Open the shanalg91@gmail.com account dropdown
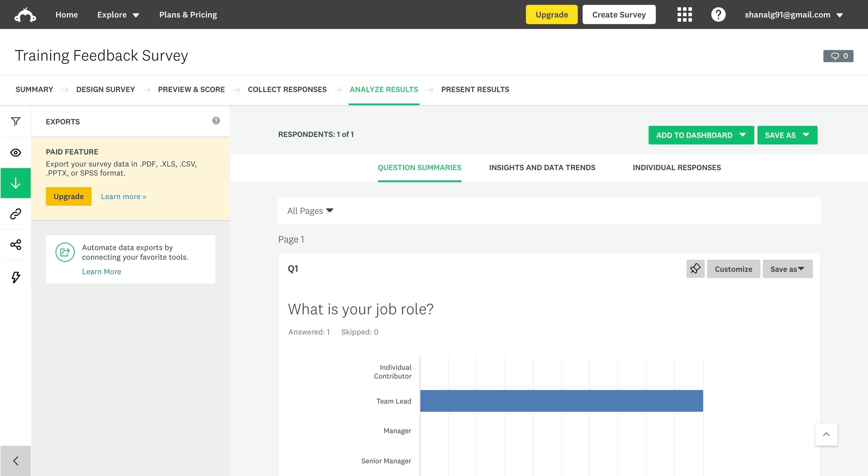The width and height of the screenshot is (868, 476). click(794, 14)
